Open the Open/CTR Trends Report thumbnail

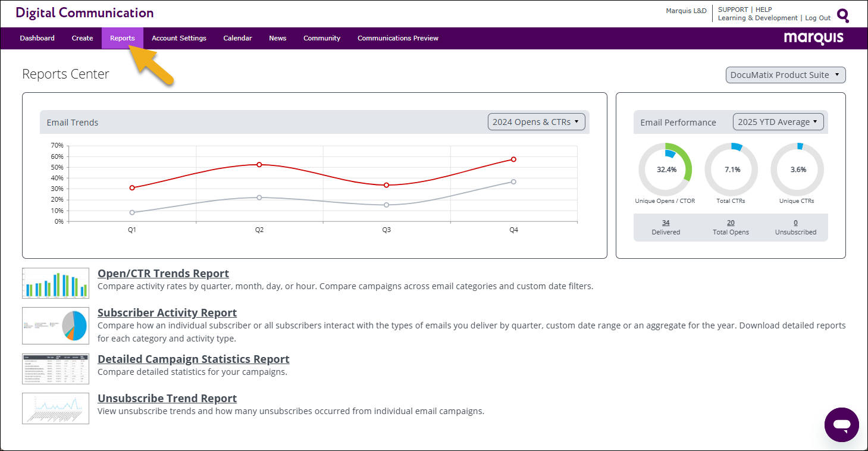coord(55,283)
